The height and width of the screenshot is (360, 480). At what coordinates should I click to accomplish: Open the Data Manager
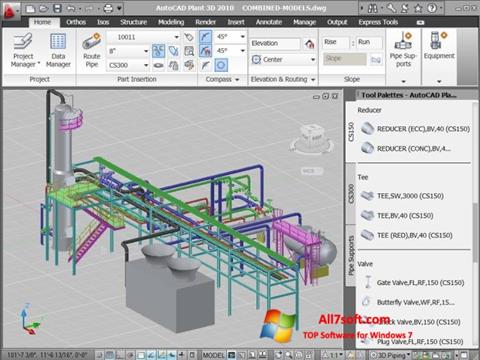point(58,50)
